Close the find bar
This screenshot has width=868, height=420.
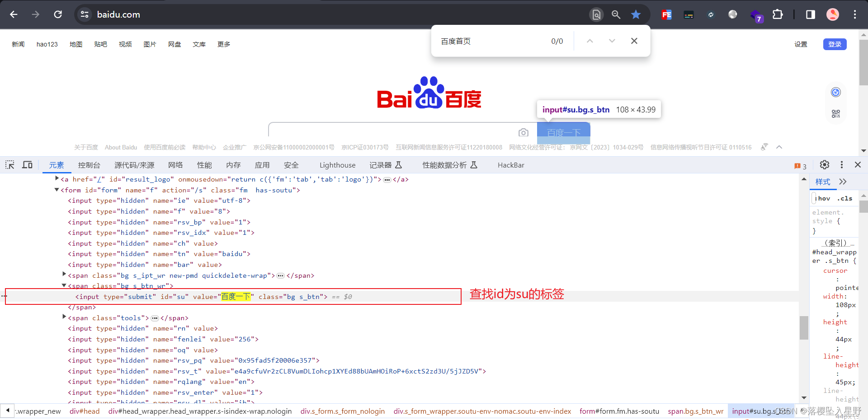click(634, 41)
